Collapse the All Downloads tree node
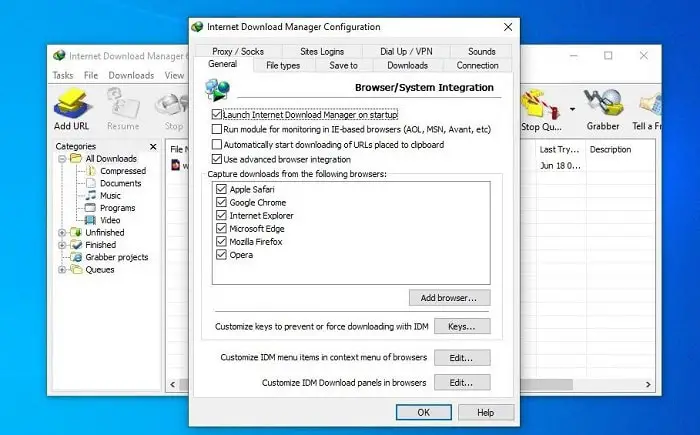The height and width of the screenshot is (435, 700). tap(62, 159)
